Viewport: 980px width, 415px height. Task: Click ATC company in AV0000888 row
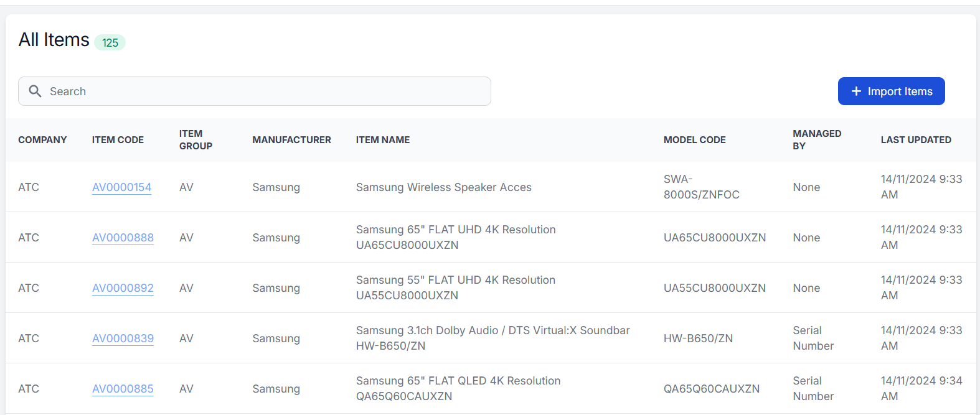(x=29, y=238)
